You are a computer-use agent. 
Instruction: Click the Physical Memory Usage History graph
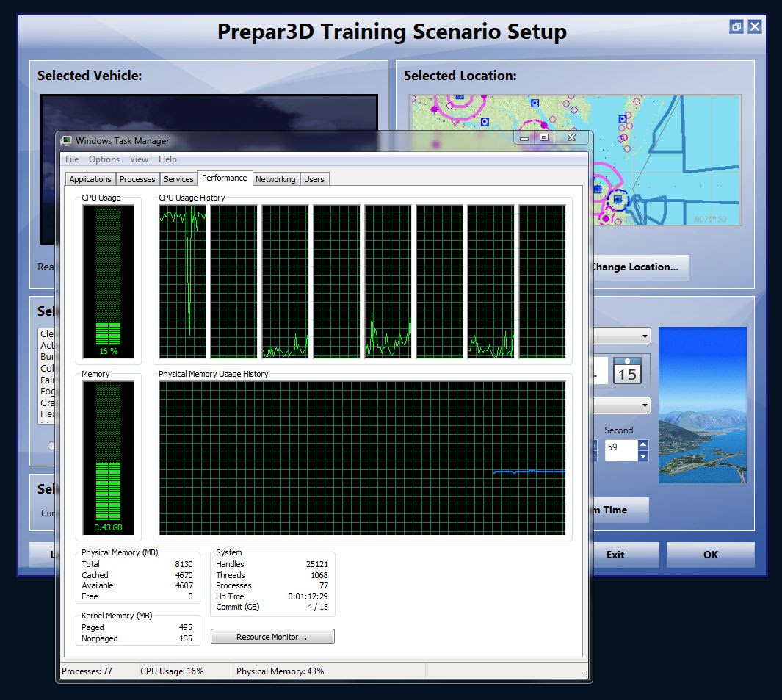click(x=362, y=458)
